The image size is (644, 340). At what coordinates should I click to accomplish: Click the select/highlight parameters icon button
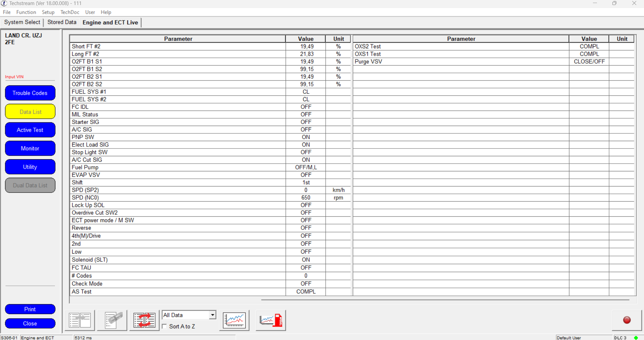click(x=112, y=320)
